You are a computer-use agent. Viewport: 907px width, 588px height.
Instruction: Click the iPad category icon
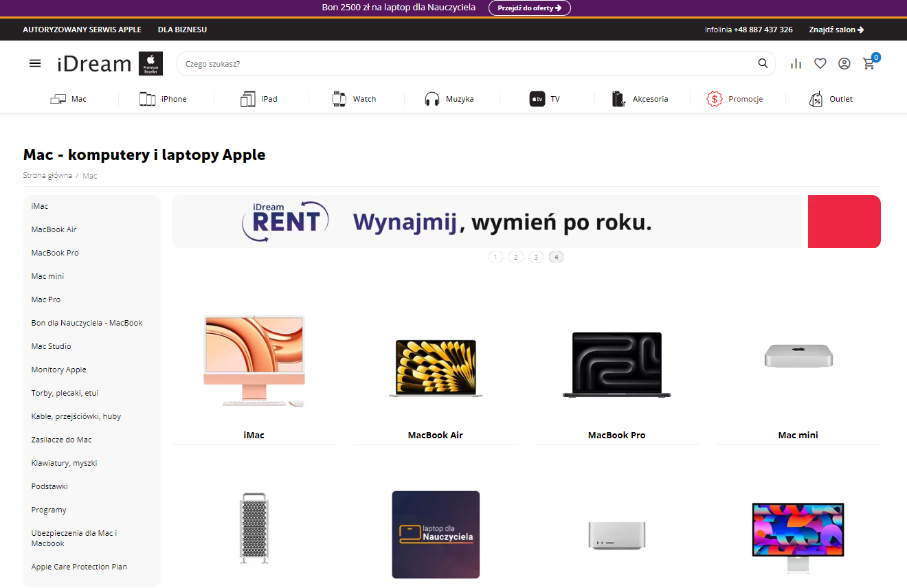248,99
